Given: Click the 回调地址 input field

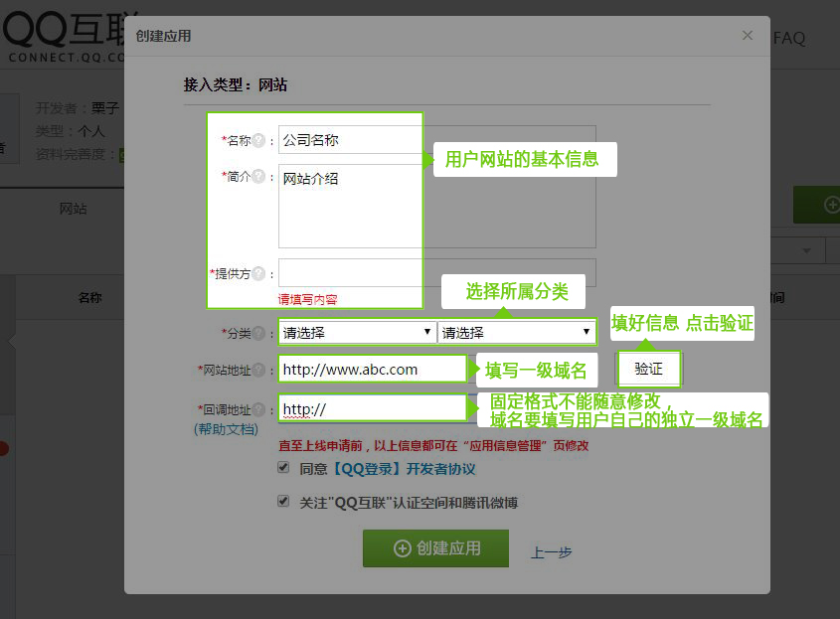Looking at the screenshot, I should 373,409.
